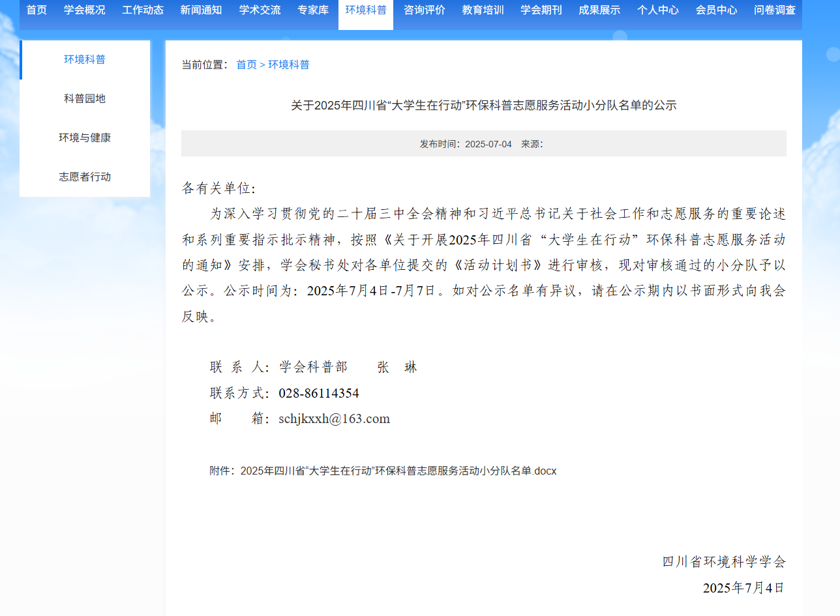840x616 pixels.
Task: Select the 学术交流 menu item
Action: point(260,10)
